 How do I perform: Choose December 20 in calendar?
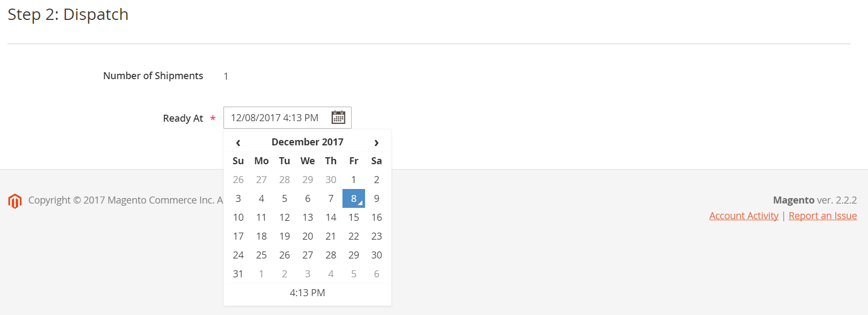(x=307, y=236)
